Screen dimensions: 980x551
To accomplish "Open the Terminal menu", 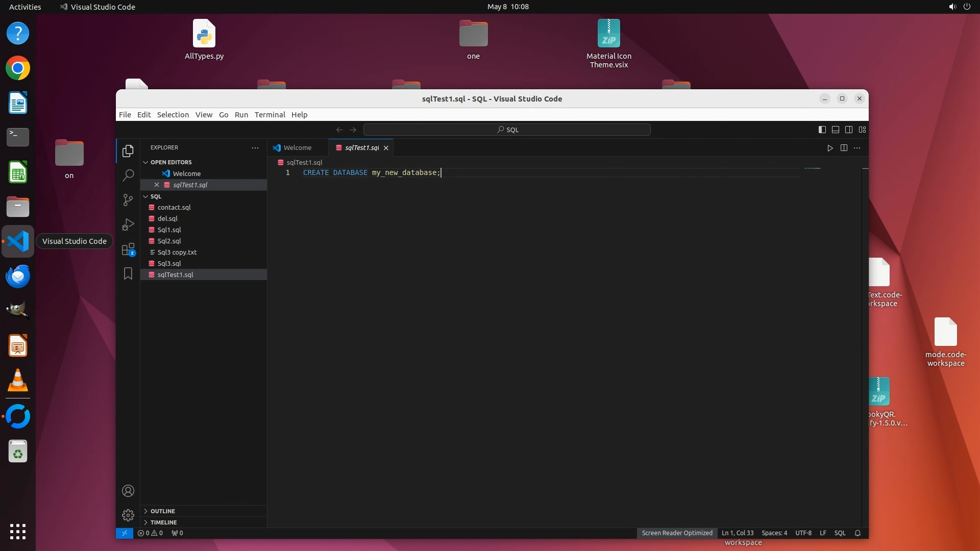I will pyautogui.click(x=269, y=115).
